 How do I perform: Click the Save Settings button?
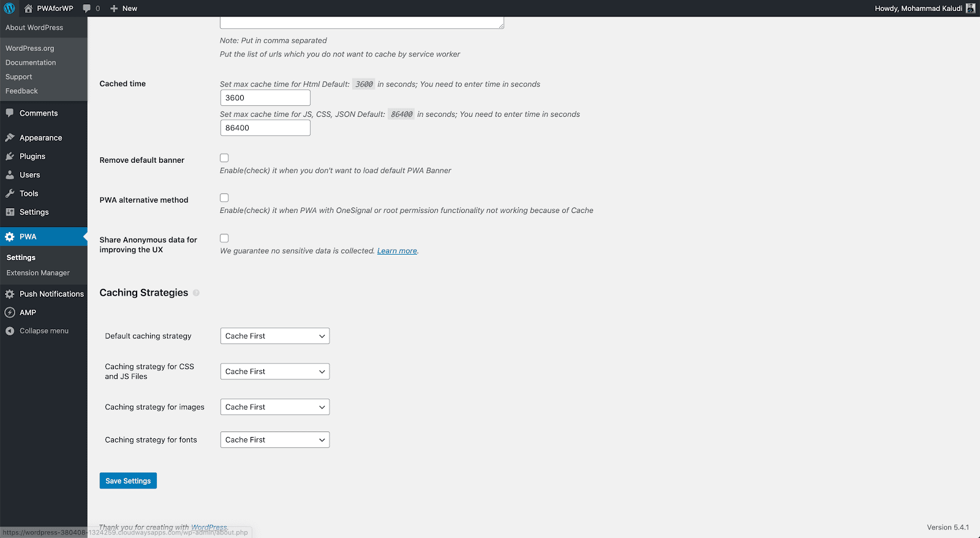tap(128, 481)
